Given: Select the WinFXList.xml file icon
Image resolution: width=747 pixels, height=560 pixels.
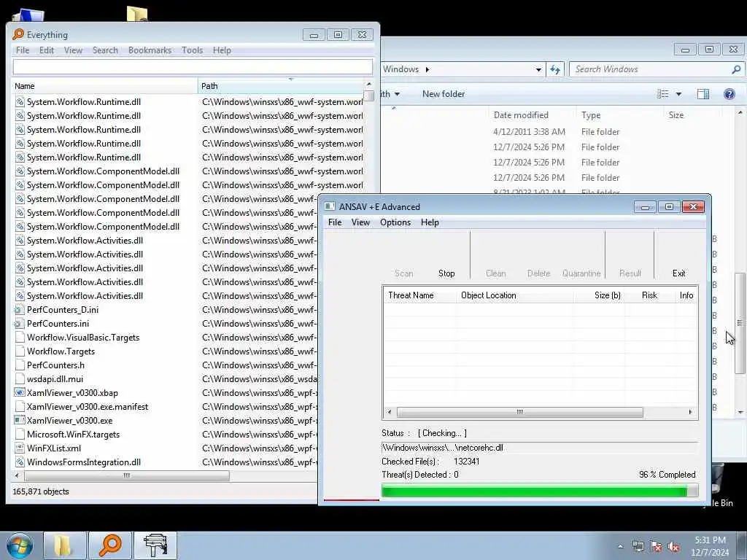Looking at the screenshot, I should [19, 448].
